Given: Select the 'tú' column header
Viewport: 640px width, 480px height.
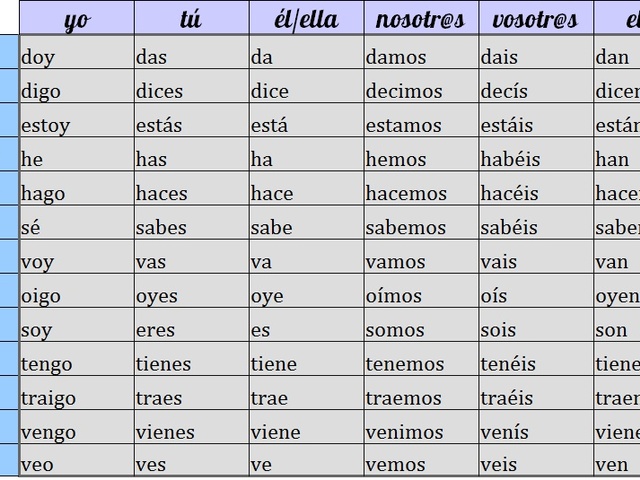Looking at the screenshot, I should click(192, 18).
